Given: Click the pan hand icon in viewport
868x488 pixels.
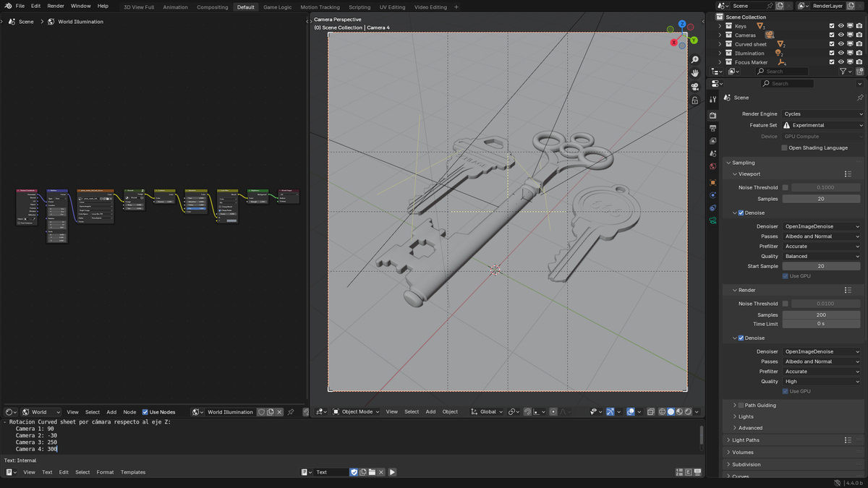Looking at the screenshot, I should click(695, 73).
